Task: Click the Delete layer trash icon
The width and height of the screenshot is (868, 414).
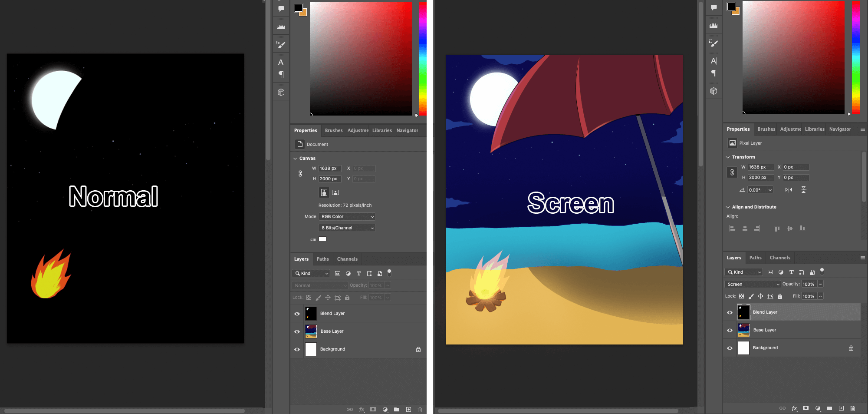Action: click(x=420, y=409)
